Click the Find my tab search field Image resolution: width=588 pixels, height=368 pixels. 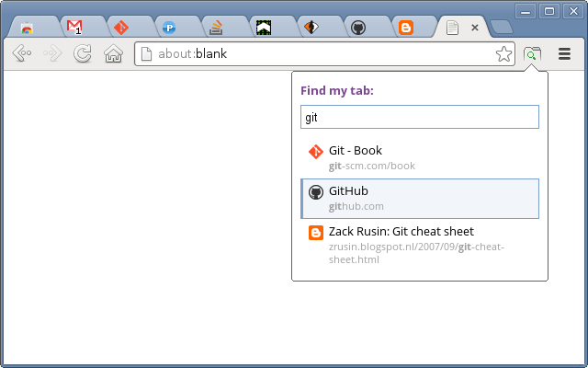click(x=420, y=117)
